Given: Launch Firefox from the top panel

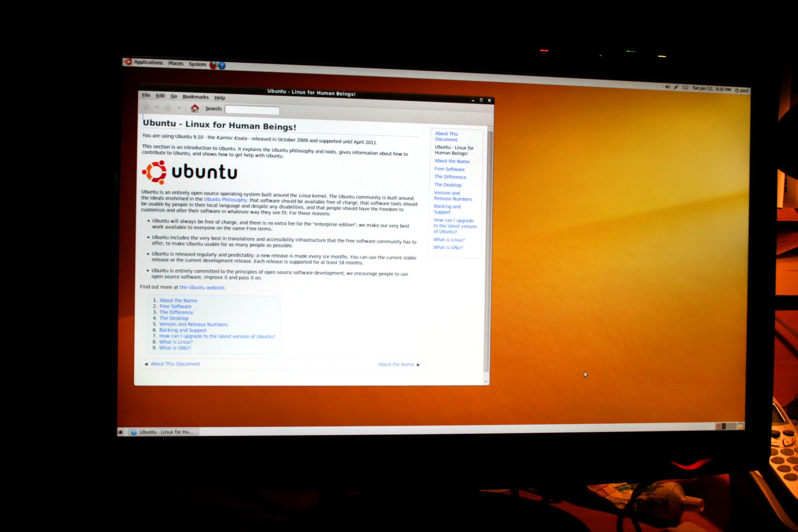Looking at the screenshot, I should tap(213, 65).
